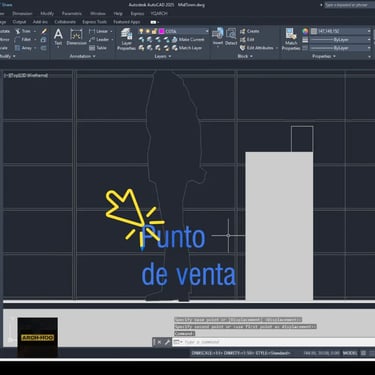Toggle MODEL space button in status bar

(350, 353)
